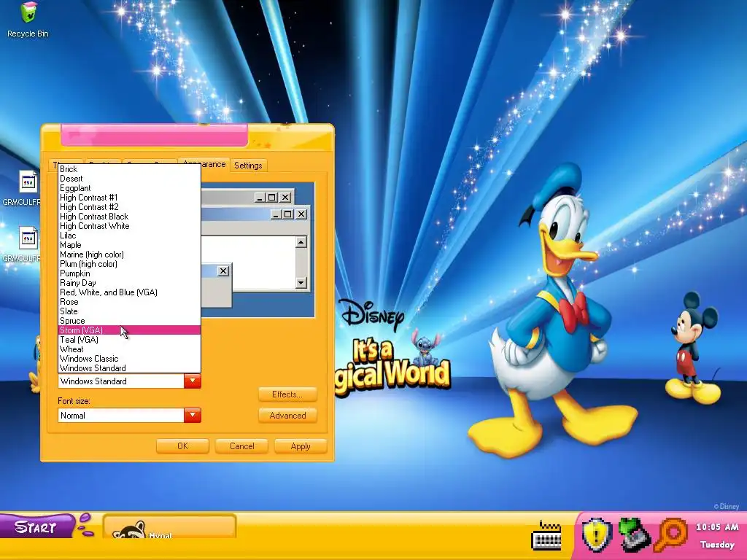Select highlighted Storm (VGA) entry

click(x=129, y=330)
